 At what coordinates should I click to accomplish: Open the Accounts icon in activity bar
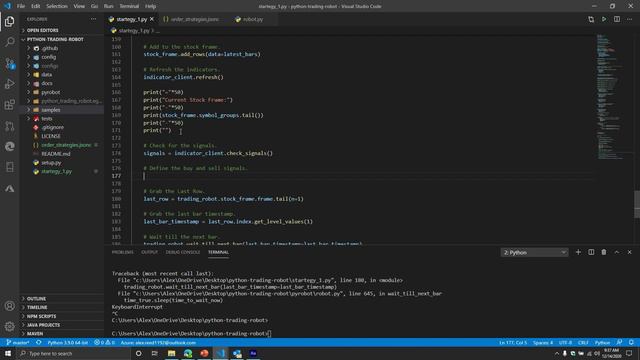9,306
